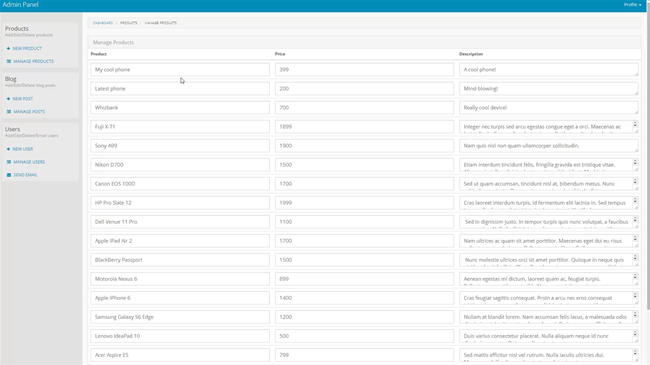Click the price field showing 1100

point(364,222)
